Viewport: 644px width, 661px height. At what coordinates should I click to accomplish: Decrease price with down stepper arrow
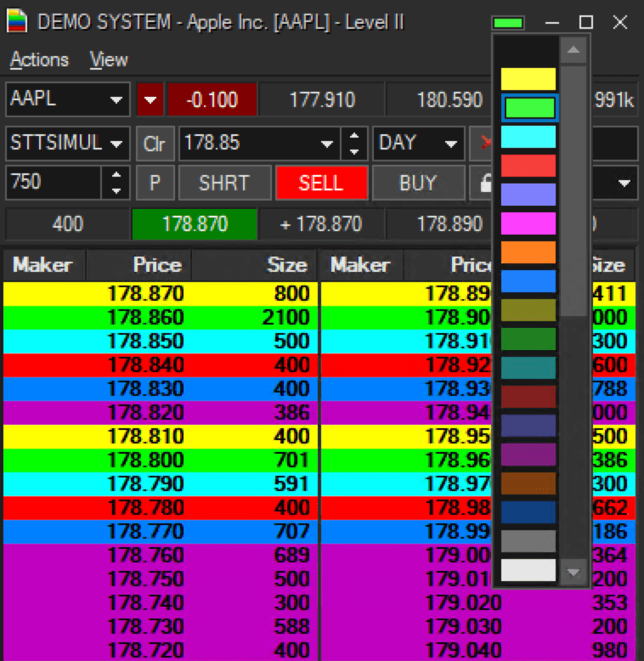coord(354,152)
